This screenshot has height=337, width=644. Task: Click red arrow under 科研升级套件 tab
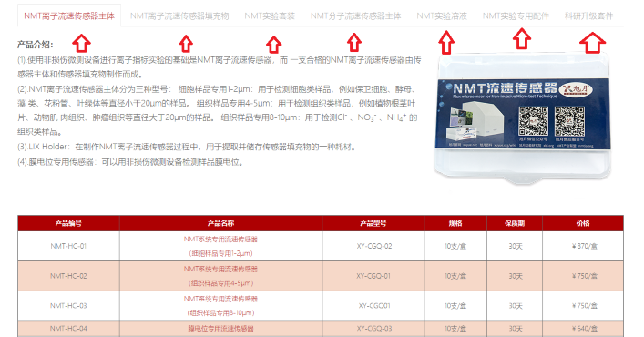(592, 43)
